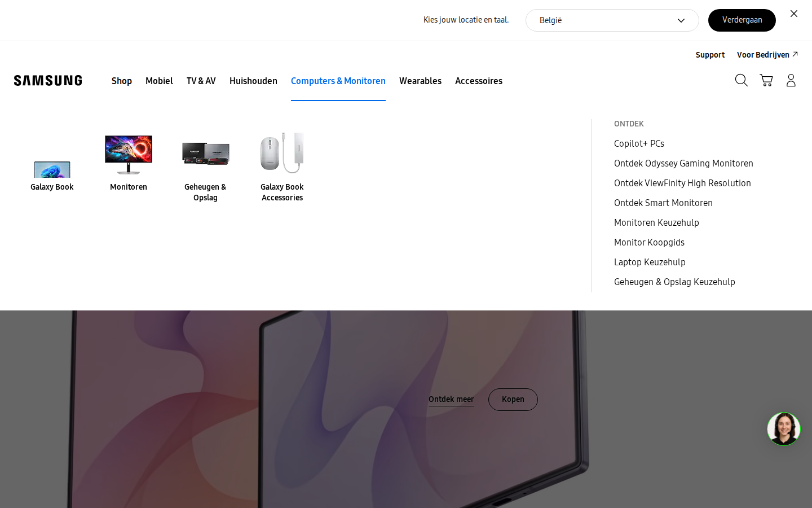This screenshot has height=508, width=812.
Task: Close the location banner with X
Action: coord(794,14)
